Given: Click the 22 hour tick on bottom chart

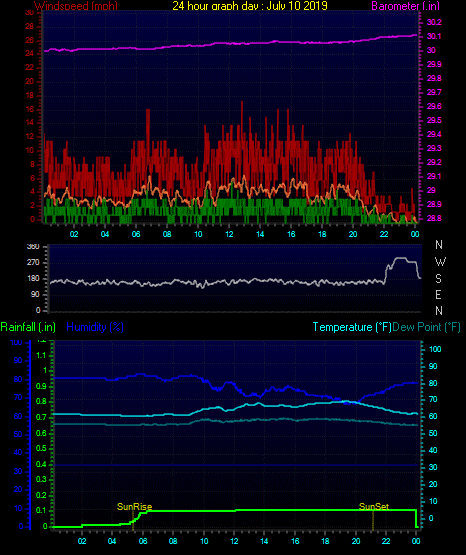Looking at the screenshot, I should pyautogui.click(x=386, y=541).
